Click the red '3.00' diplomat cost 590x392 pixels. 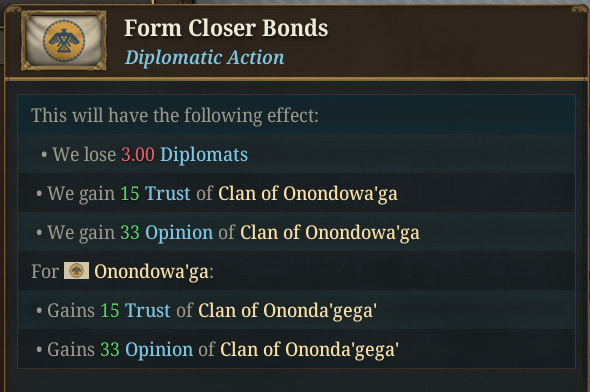coord(138,155)
